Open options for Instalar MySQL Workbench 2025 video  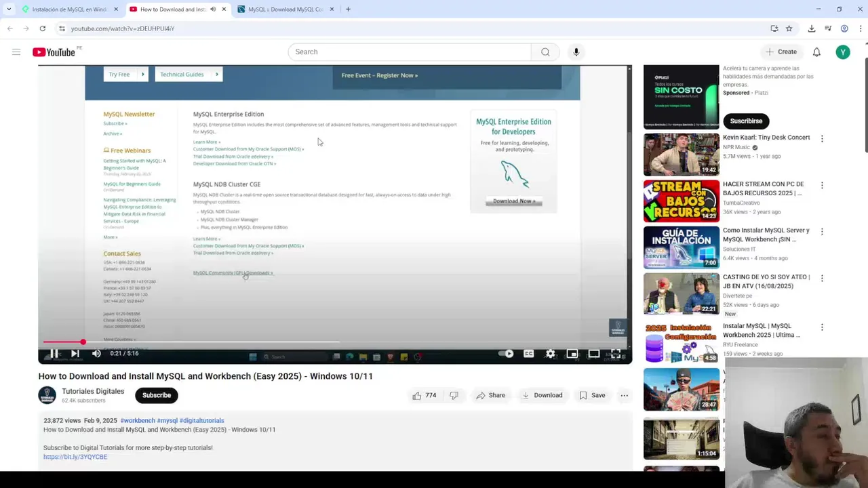822,327
